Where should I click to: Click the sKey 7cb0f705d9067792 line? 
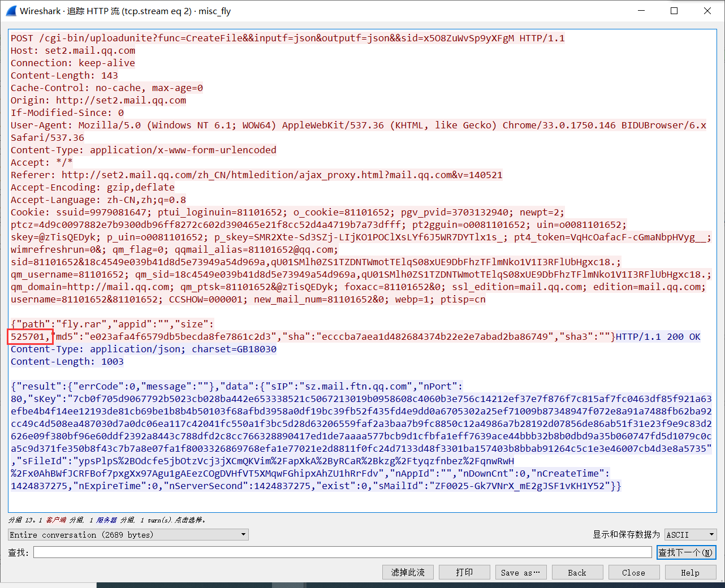click(361, 399)
